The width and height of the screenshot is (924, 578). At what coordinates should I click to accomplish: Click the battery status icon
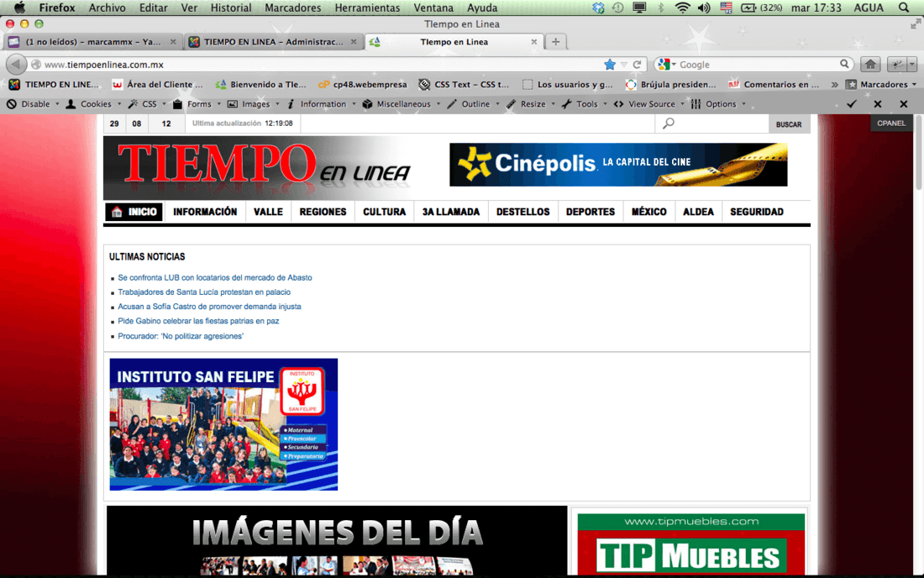[x=748, y=8]
